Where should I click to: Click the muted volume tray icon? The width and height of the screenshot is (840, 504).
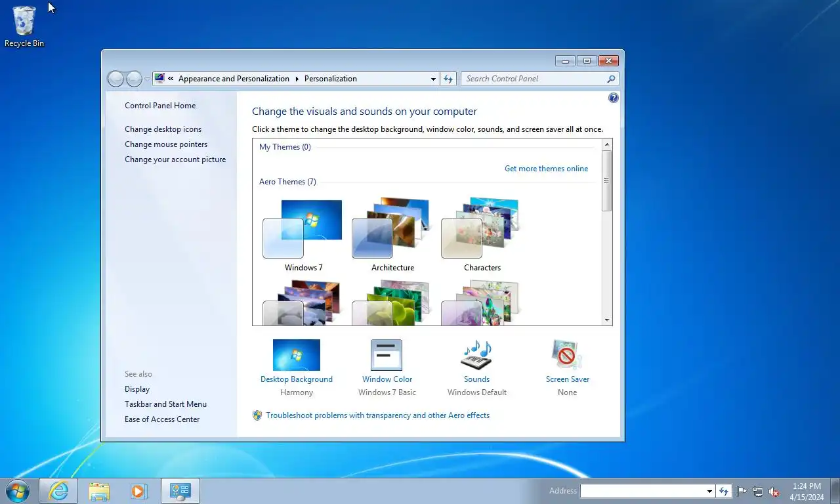click(x=774, y=491)
